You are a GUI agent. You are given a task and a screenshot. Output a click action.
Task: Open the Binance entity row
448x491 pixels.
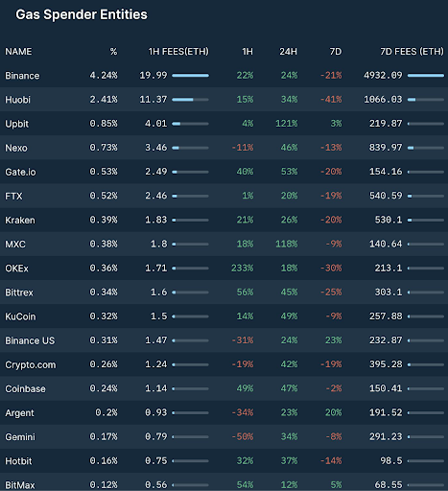click(x=224, y=76)
